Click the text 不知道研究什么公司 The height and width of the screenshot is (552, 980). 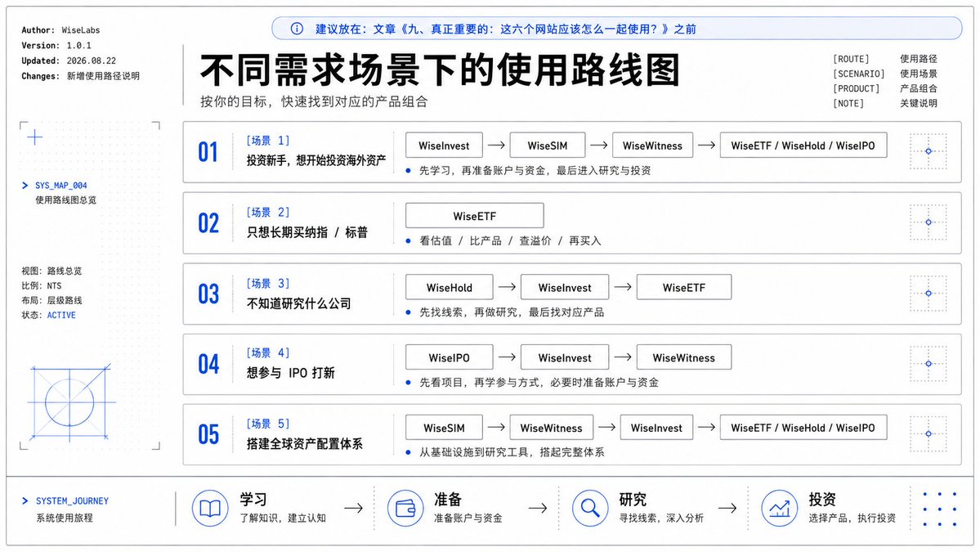click(299, 303)
